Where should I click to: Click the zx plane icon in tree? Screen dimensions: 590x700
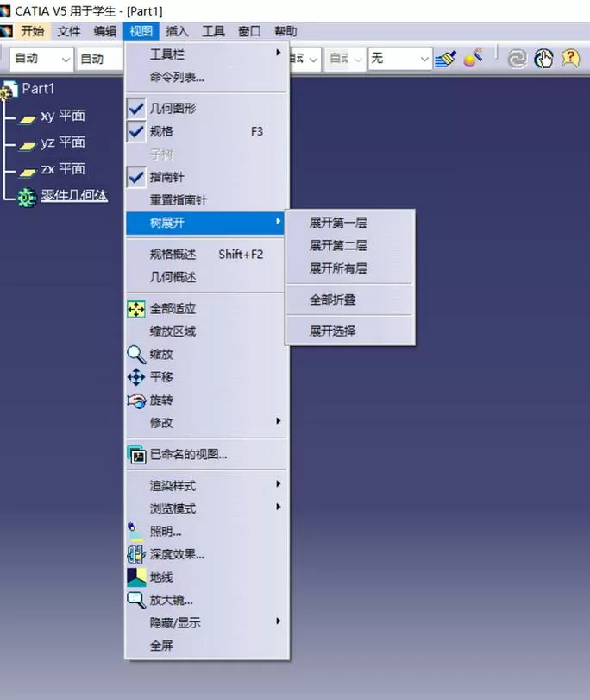[x=28, y=173]
